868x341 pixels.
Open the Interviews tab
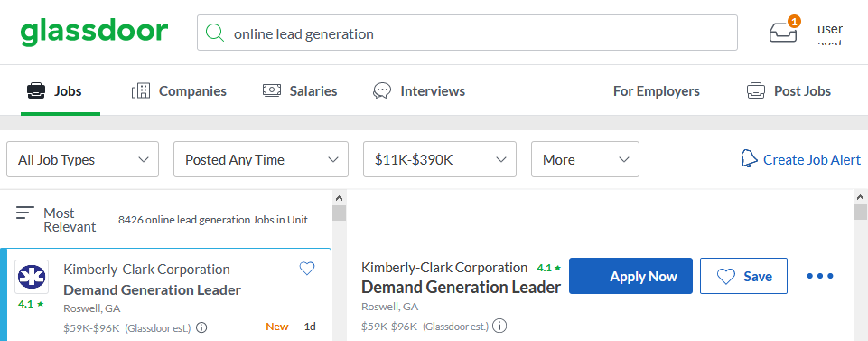click(x=419, y=91)
